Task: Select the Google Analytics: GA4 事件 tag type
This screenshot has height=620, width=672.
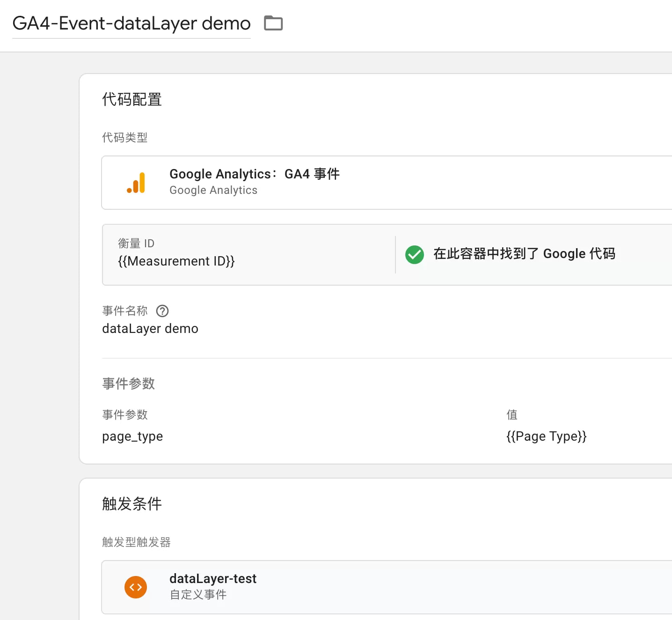Action: [x=254, y=174]
